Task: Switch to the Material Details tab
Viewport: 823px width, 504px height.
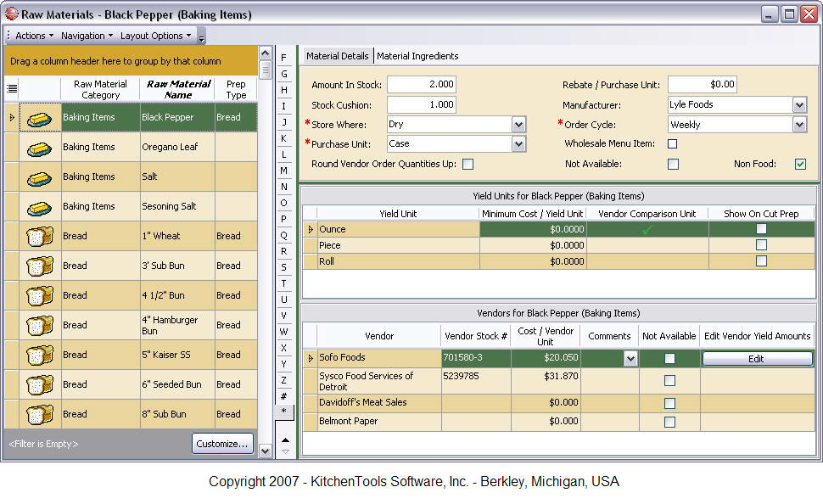Action: [337, 56]
